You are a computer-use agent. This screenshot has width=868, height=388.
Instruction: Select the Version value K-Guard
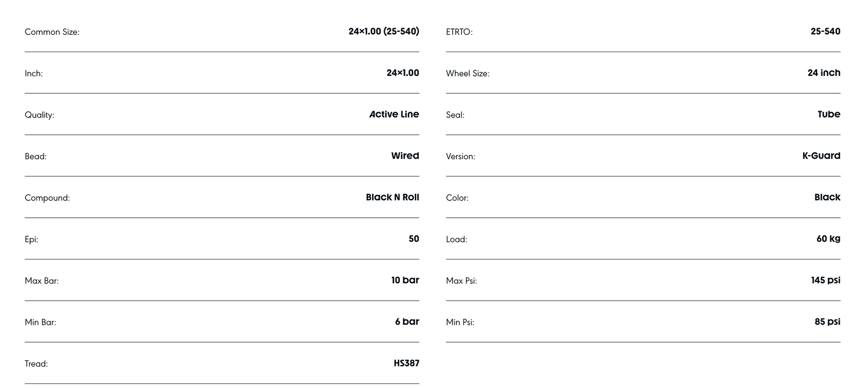(x=821, y=156)
